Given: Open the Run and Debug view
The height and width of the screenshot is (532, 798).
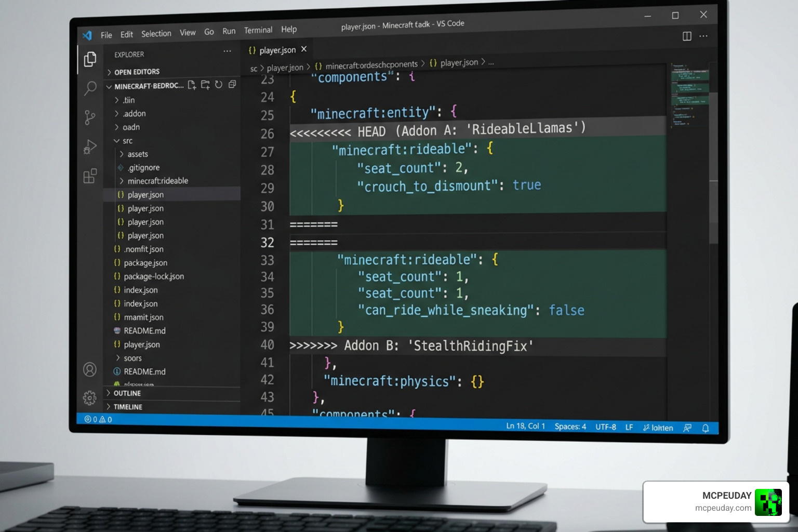Looking at the screenshot, I should pos(90,147).
